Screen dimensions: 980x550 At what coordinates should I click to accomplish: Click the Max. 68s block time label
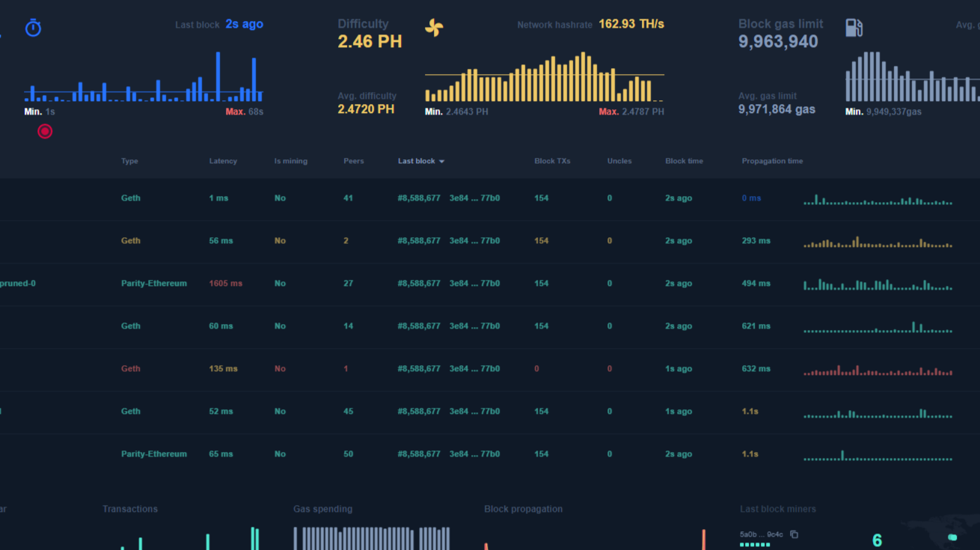tap(245, 111)
